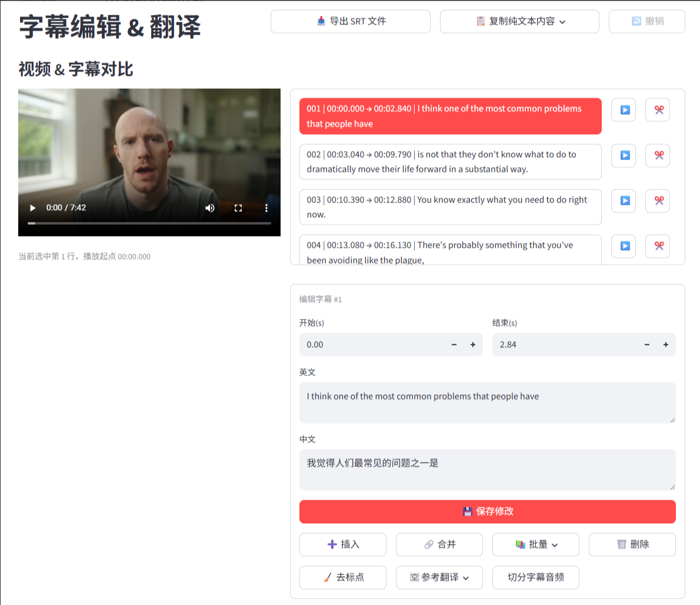Focus the end time 2.84 field
The height and width of the screenshot is (605, 700).
click(x=565, y=345)
